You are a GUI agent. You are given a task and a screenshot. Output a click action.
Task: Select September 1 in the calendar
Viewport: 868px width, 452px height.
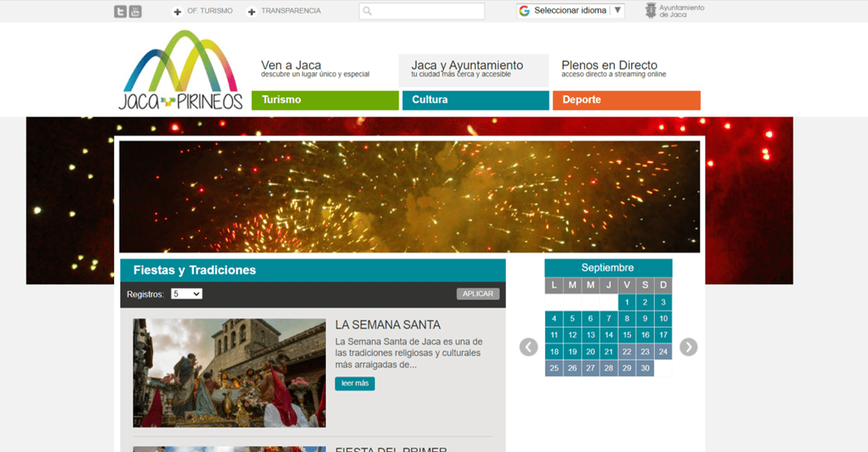pyautogui.click(x=626, y=302)
